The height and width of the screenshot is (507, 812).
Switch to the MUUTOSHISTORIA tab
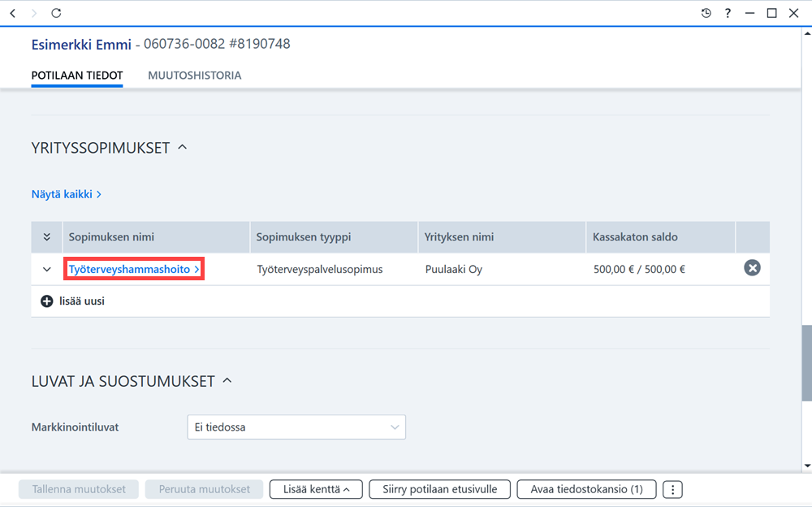tap(195, 76)
